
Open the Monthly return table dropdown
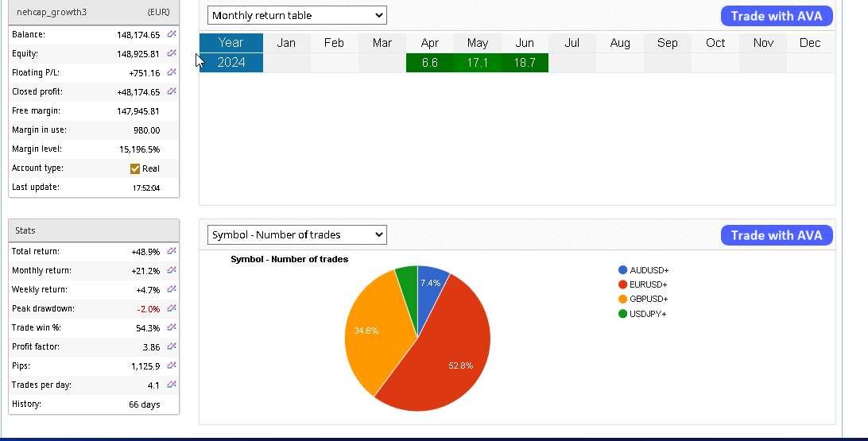(x=296, y=15)
